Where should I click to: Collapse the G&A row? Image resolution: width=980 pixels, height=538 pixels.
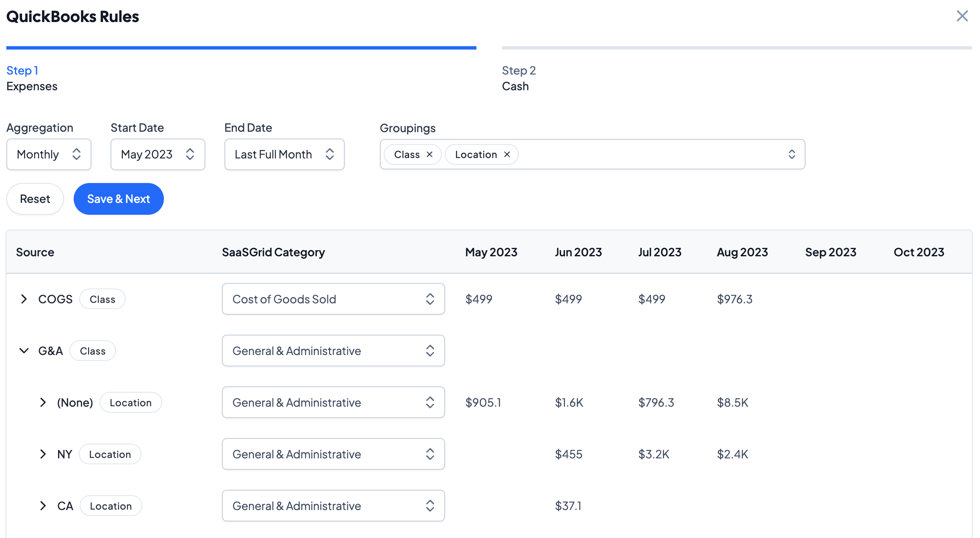tap(24, 351)
